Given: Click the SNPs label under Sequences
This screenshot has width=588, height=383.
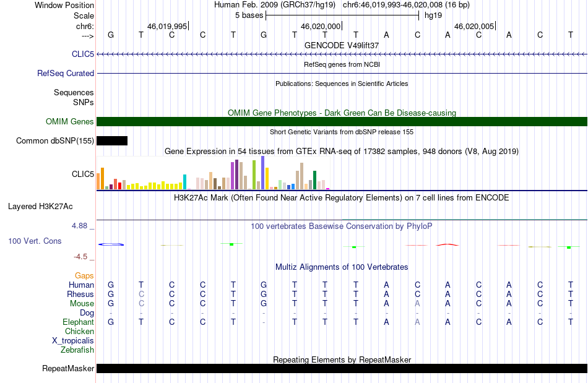Looking at the screenshot, I should point(84,102).
